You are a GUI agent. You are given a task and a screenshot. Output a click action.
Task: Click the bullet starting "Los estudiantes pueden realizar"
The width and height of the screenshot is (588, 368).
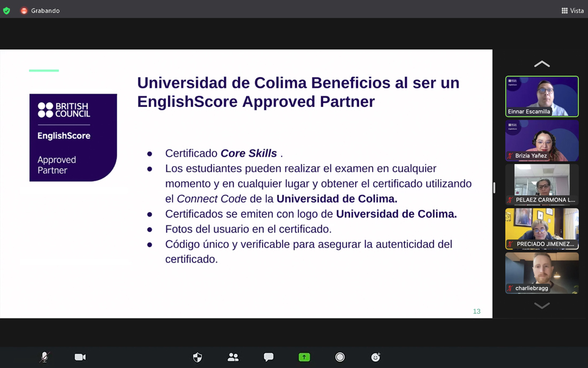tap(319, 183)
